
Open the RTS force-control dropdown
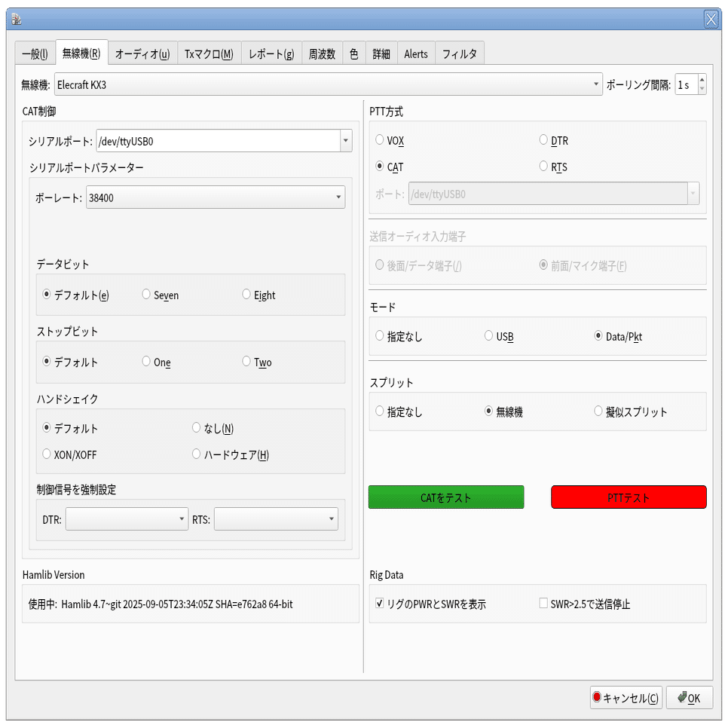pyautogui.click(x=330, y=518)
